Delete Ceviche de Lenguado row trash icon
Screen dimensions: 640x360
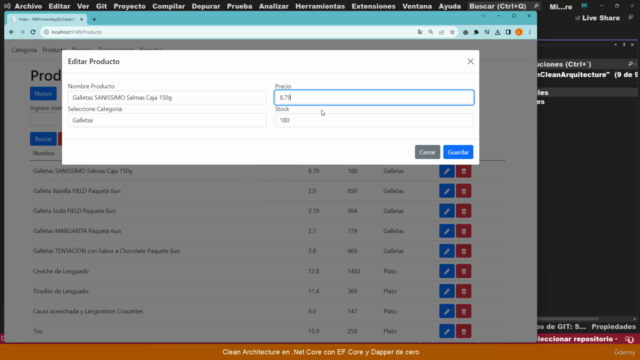click(464, 271)
